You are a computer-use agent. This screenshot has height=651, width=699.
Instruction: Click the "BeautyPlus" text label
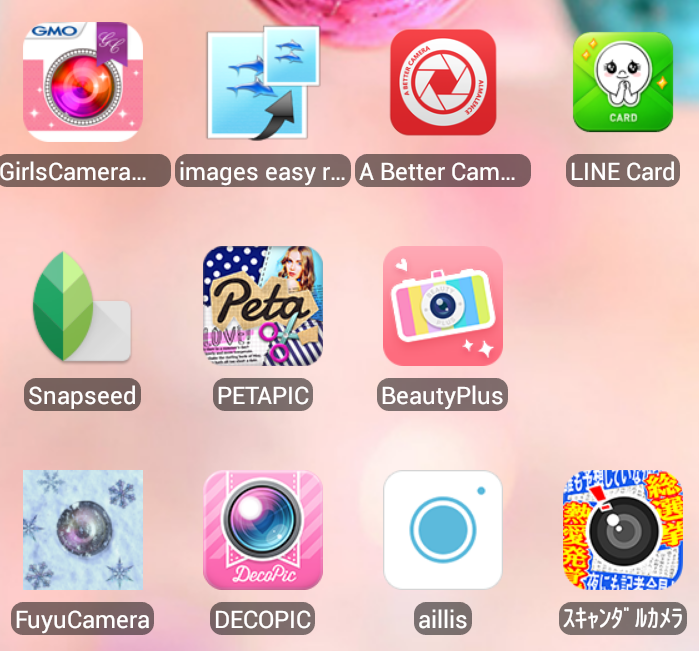[x=443, y=394]
